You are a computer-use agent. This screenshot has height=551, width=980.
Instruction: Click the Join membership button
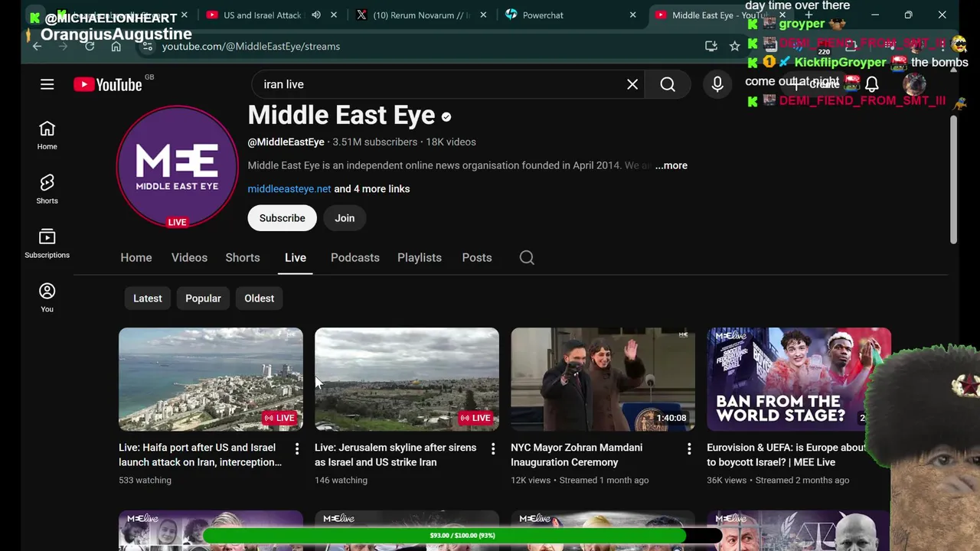pos(345,218)
